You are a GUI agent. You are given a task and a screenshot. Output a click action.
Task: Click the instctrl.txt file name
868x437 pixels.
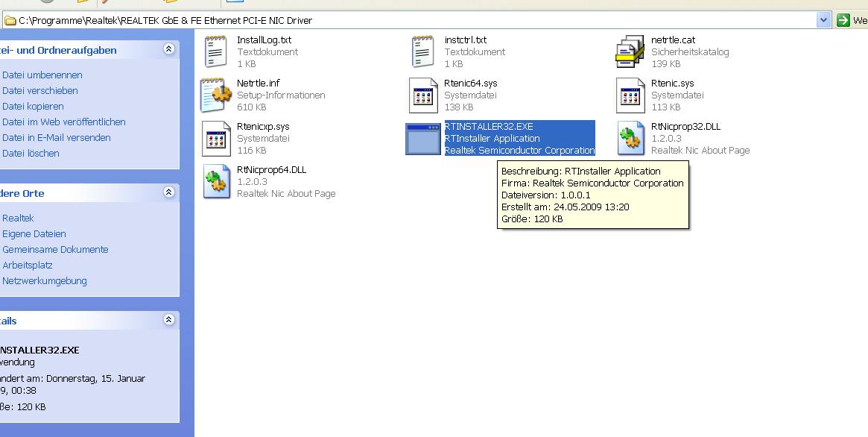tap(466, 40)
